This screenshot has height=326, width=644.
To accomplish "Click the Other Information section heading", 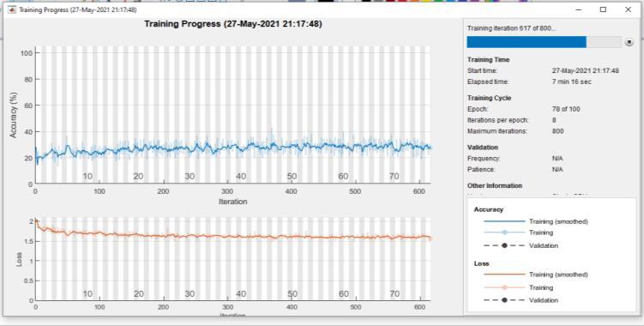I will [x=495, y=186].
